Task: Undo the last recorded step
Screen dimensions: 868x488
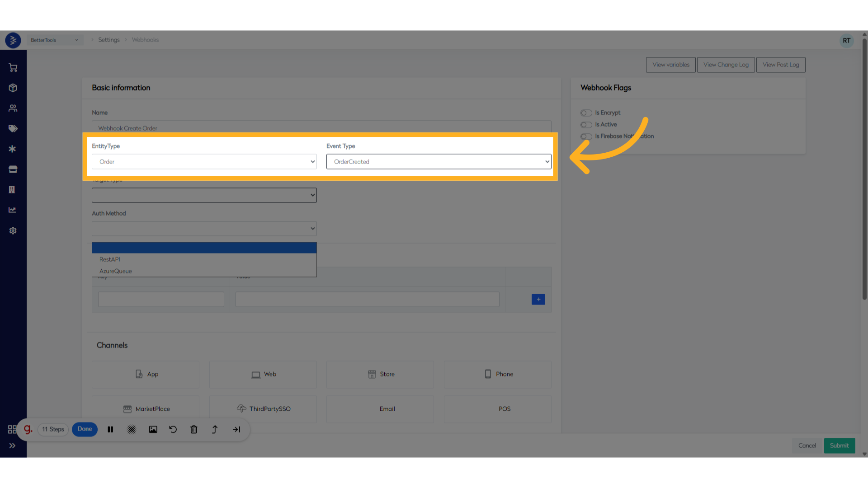Action: [x=172, y=429]
